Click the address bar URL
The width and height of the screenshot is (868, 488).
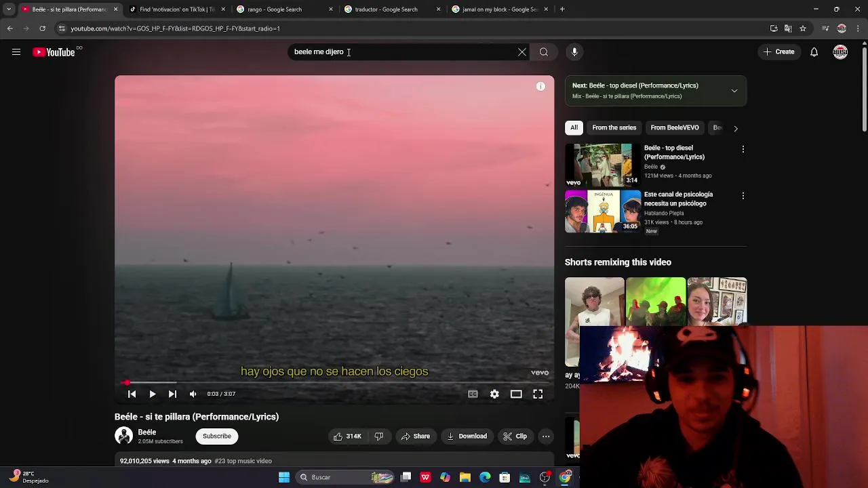point(175,28)
